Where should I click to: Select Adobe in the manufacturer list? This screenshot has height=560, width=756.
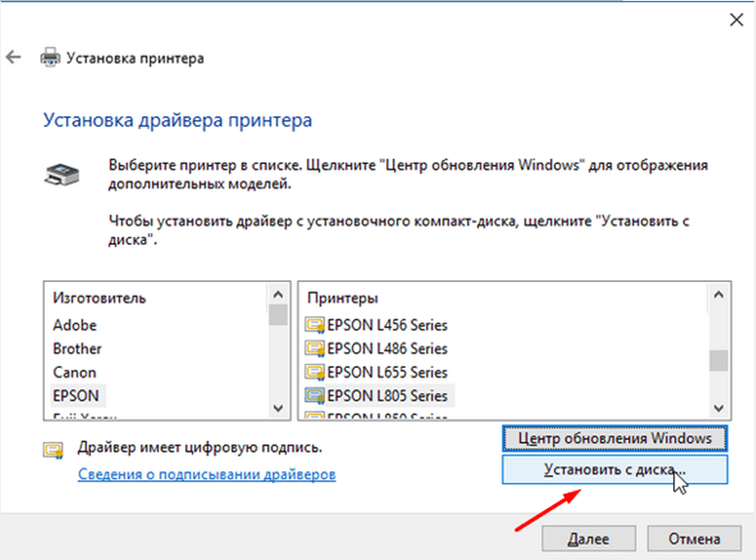pyautogui.click(x=75, y=324)
